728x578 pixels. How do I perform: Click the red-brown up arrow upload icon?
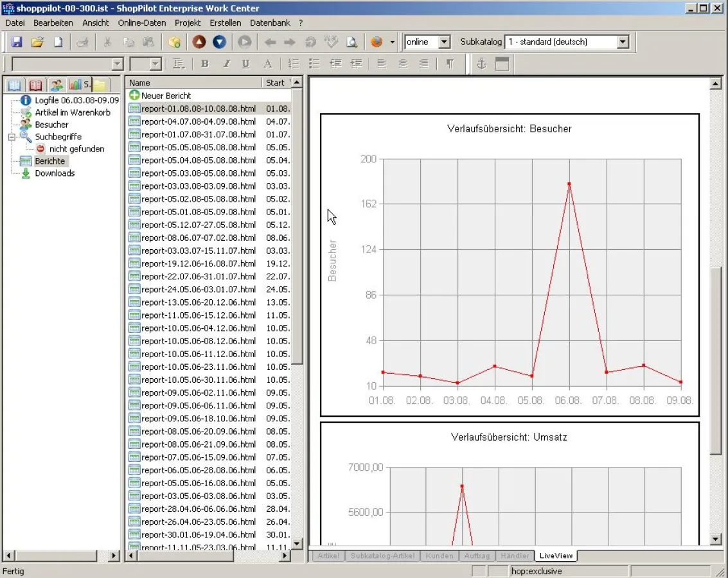tap(199, 42)
